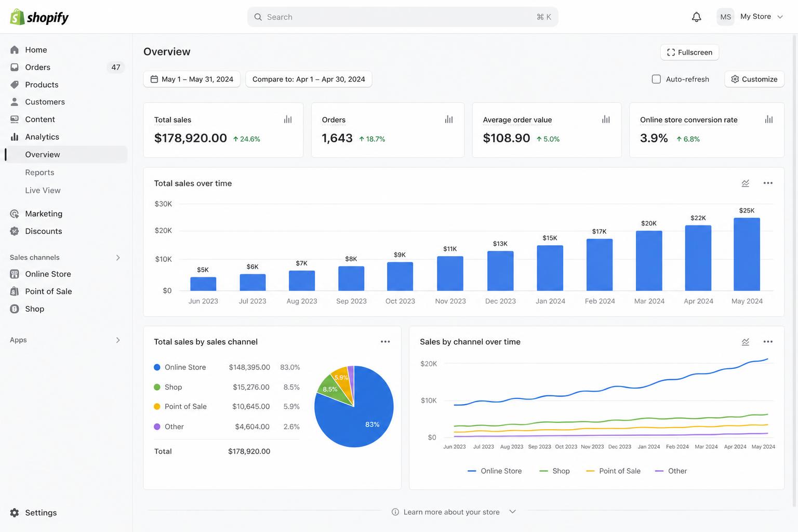Toggle Online Store series in line chart legend
Screen dimensions: 798x532
[x=495, y=471]
